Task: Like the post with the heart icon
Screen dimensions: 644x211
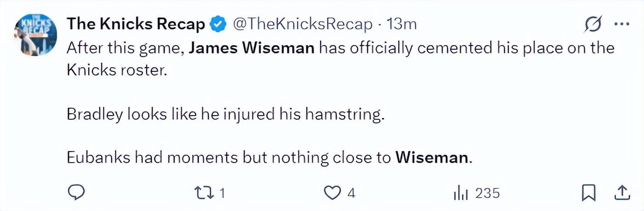Action: coord(333,193)
